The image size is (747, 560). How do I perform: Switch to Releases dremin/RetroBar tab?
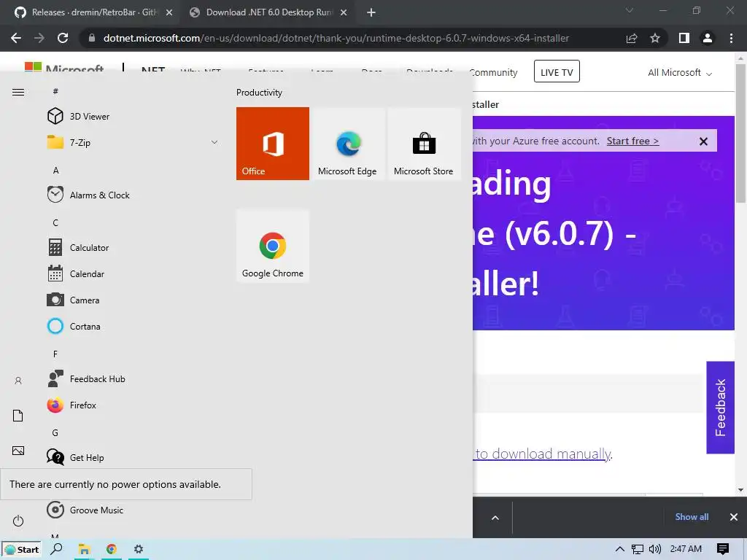point(93,12)
